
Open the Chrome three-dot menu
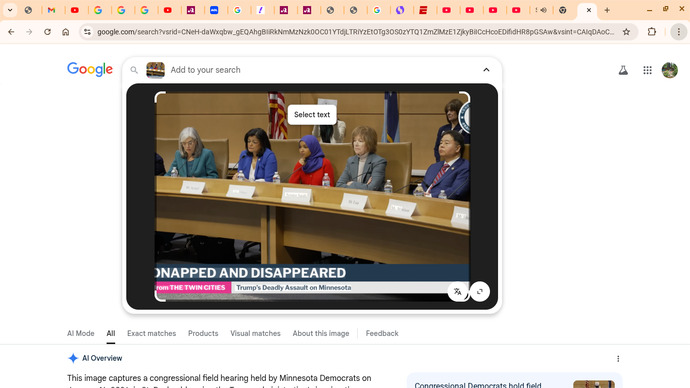coord(679,32)
